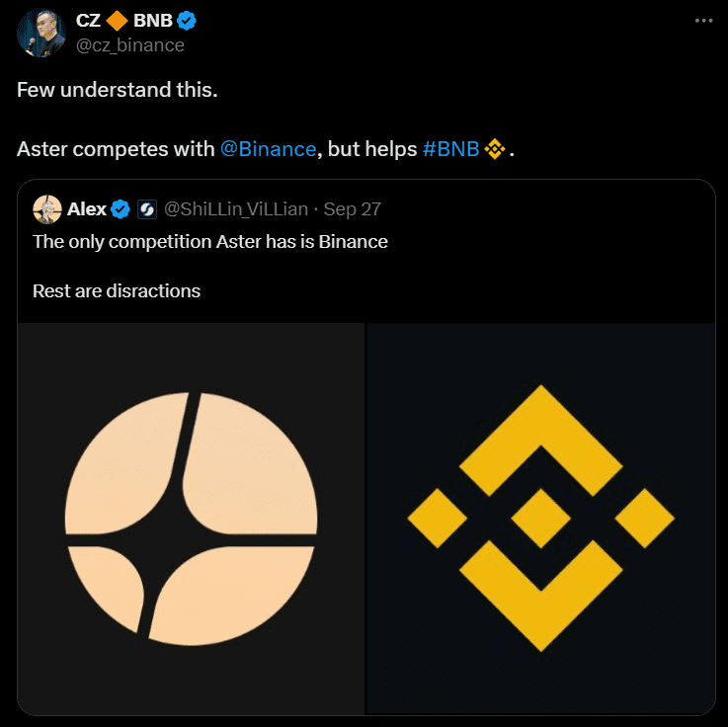
Task: Open the yellow Binance logo image
Action: (x=540, y=519)
